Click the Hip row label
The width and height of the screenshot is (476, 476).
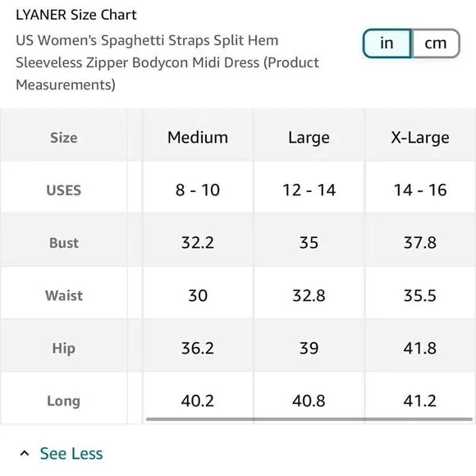(64, 348)
